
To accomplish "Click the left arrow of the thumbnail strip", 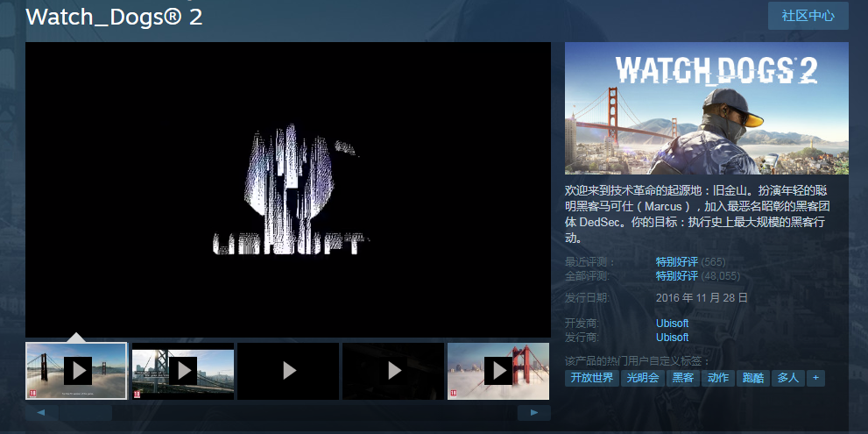I will 41,413.
